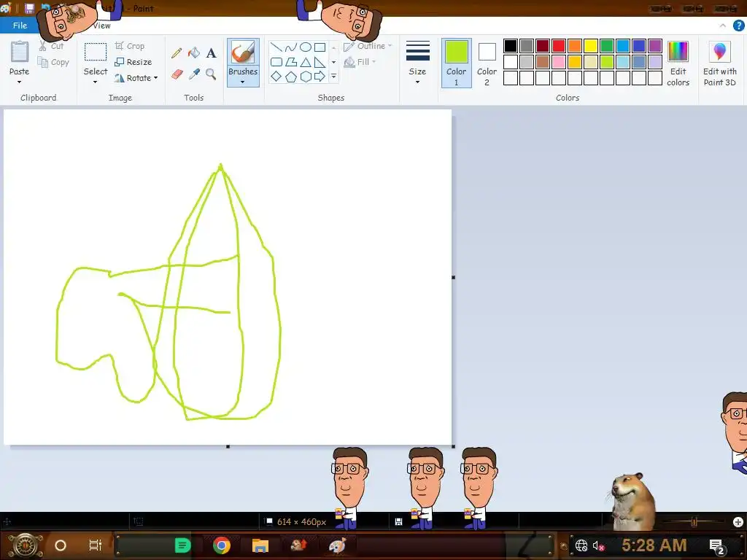Expand the full Shapes gallery
The height and width of the screenshot is (560, 747).
(333, 76)
